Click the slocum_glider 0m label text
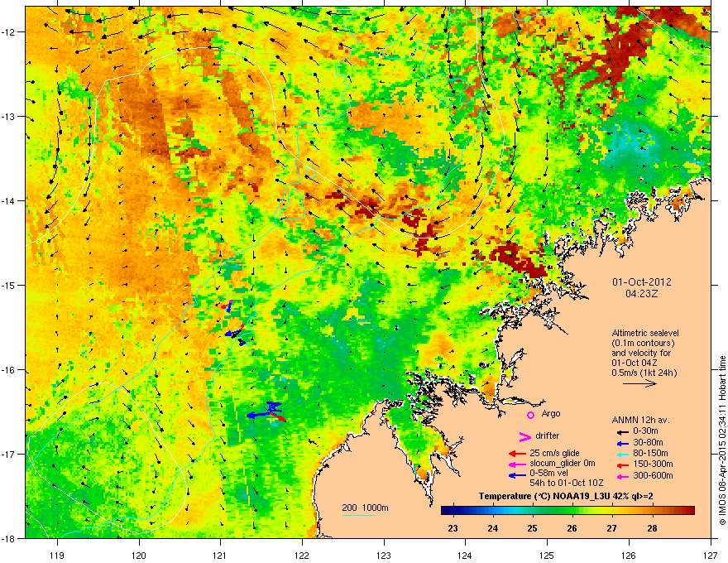 point(563,464)
